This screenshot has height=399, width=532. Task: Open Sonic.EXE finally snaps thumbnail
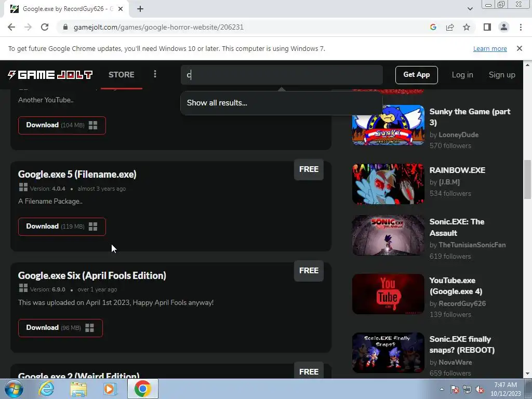pos(388,353)
